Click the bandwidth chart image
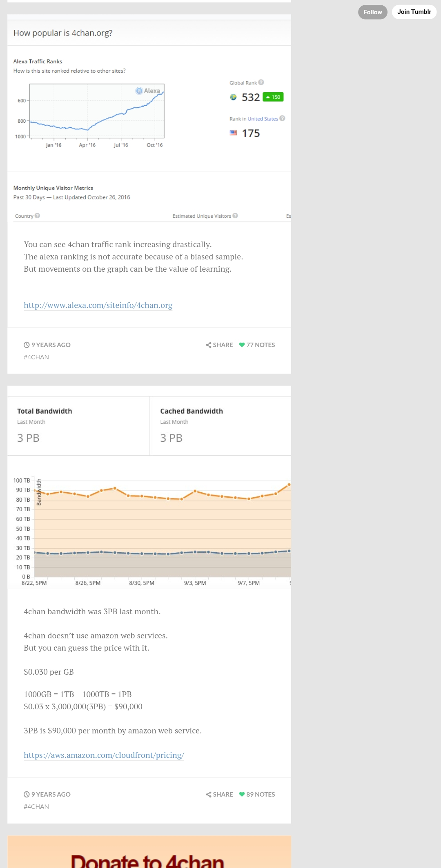441x868 pixels. pos(149,527)
